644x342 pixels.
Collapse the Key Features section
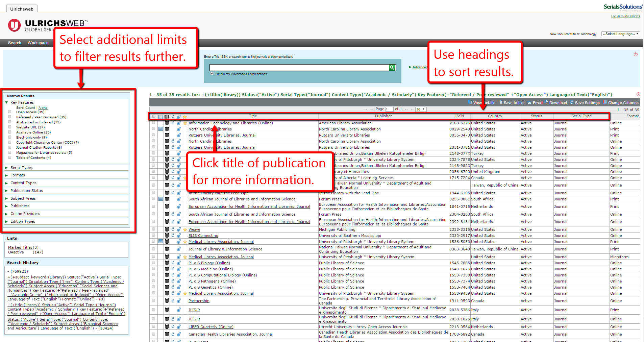click(6, 102)
